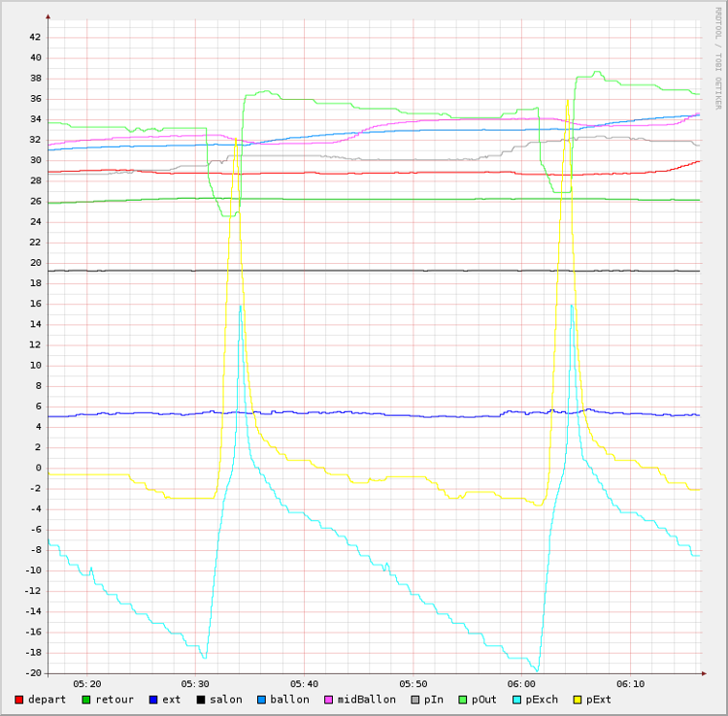Click the black salon legend swatch
Viewport: 728px width, 716px height.
pyautogui.click(x=201, y=700)
